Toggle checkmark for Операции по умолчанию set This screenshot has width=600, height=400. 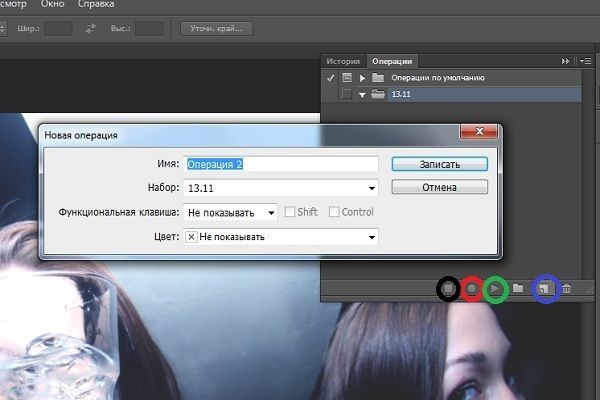tap(329, 78)
